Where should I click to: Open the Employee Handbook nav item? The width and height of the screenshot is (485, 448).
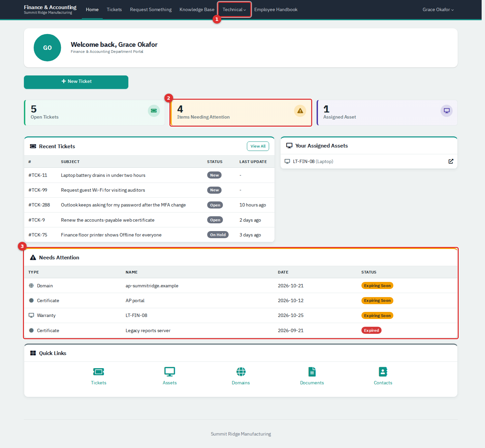(x=276, y=9)
